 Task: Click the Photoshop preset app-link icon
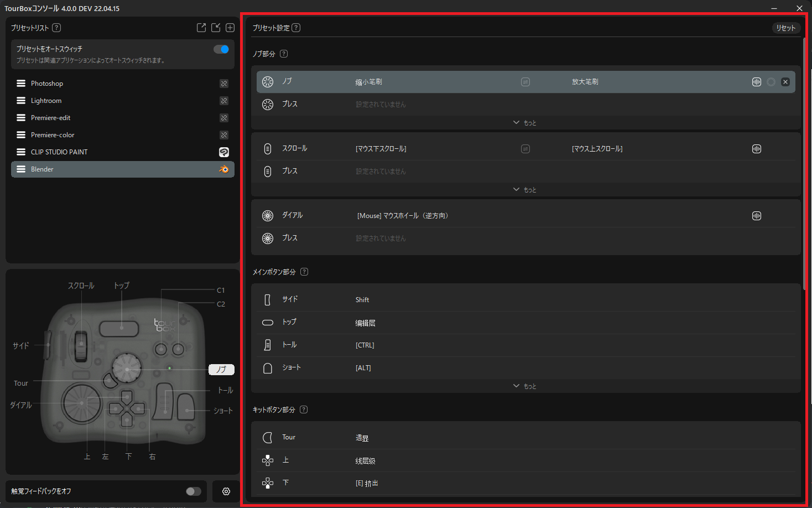click(x=224, y=84)
